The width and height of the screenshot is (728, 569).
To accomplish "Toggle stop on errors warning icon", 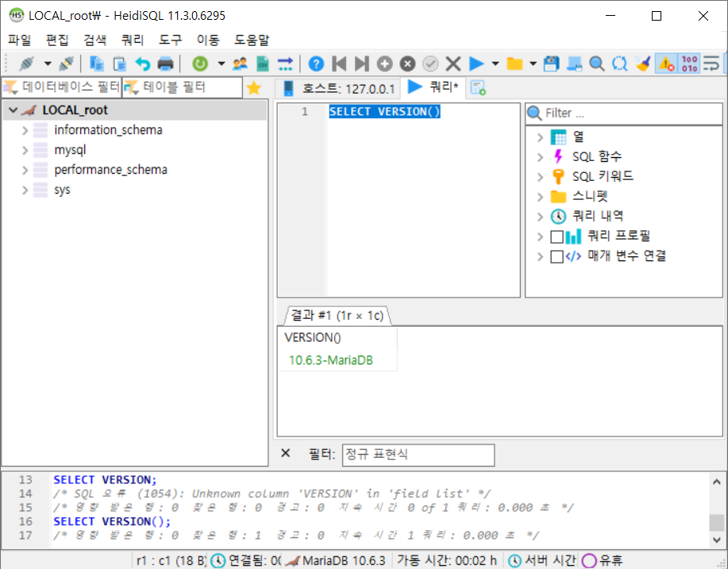I will pos(666,63).
